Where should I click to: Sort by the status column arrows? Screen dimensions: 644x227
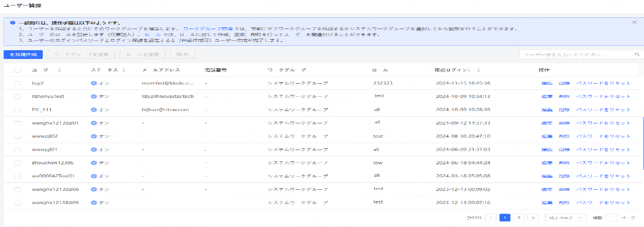click(x=123, y=70)
